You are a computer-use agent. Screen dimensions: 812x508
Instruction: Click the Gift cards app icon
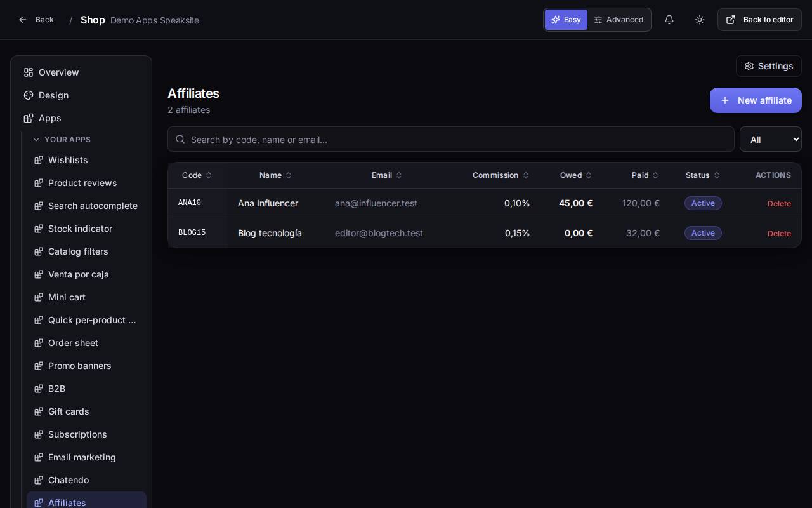[39, 411]
